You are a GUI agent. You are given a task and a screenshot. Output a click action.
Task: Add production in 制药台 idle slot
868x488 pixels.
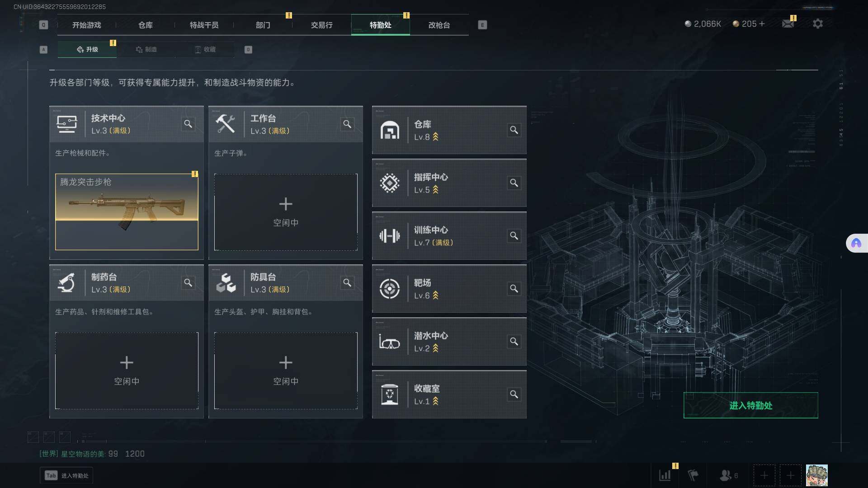[x=127, y=371]
